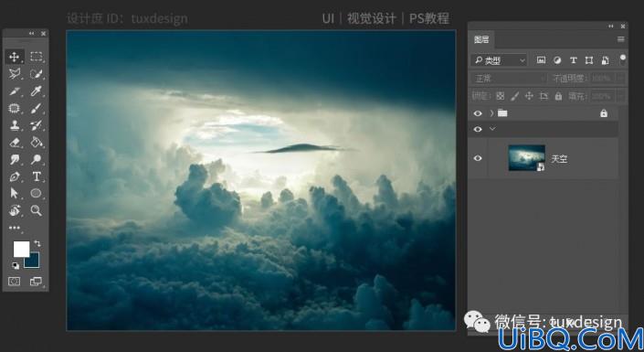The height and width of the screenshot is (352, 644).
Task: Lock layer position
Action: coord(529,96)
